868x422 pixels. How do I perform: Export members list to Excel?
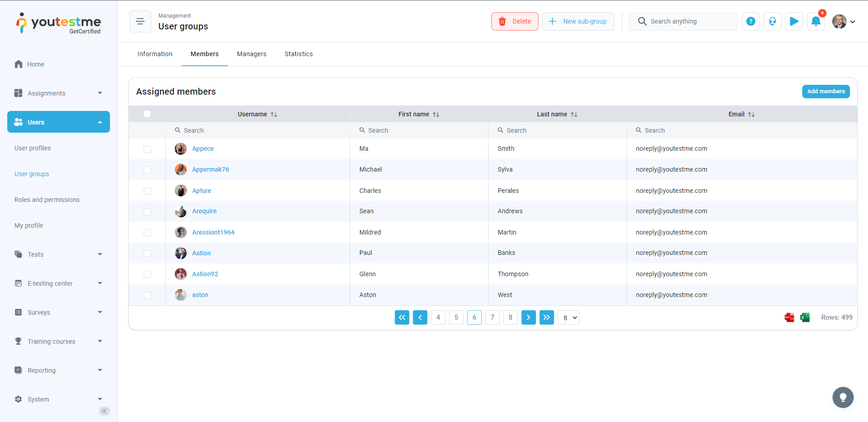coord(805,317)
